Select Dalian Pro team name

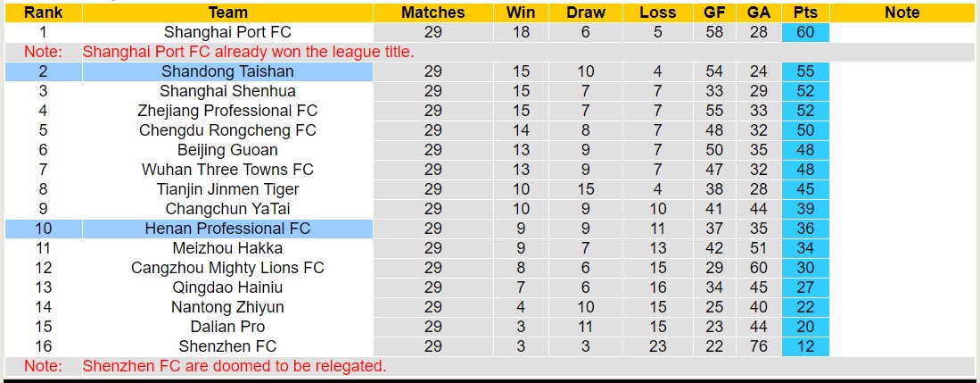click(x=227, y=327)
